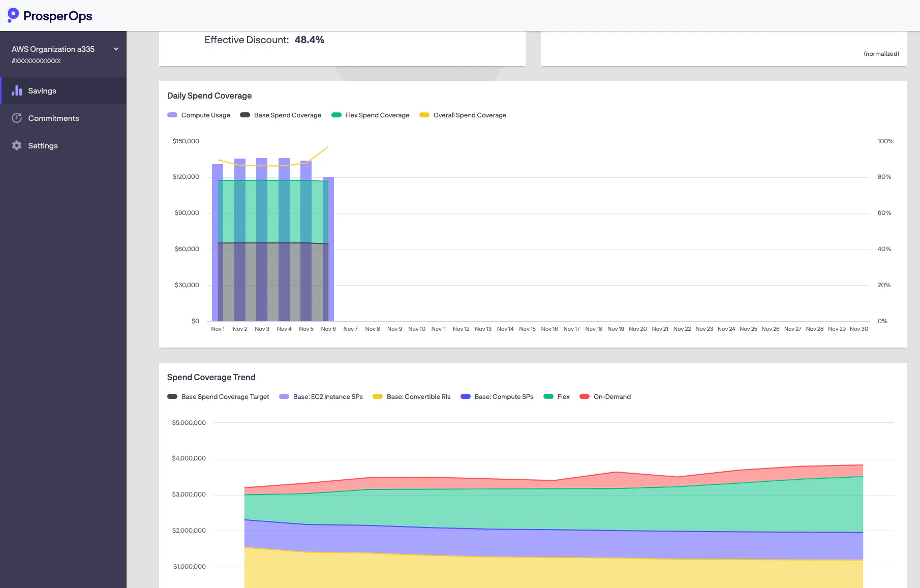Hide Overall Spend Coverage legend series
920x588 pixels.
pos(463,115)
